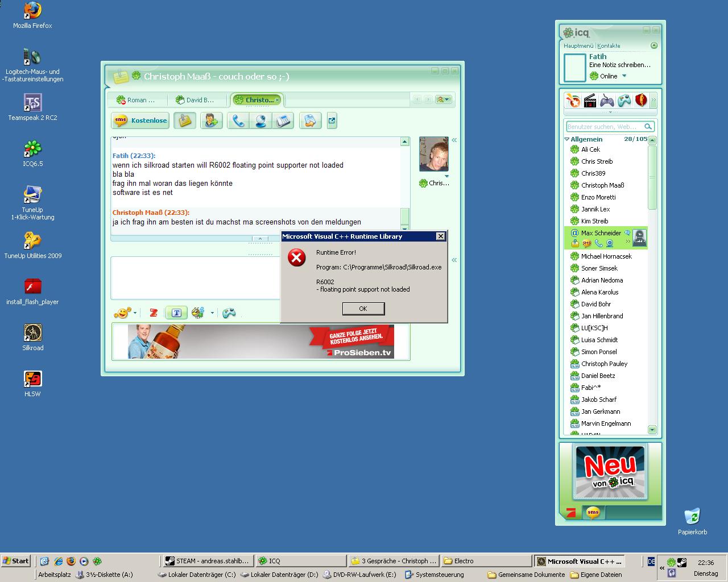728x582 pixels.
Task: Open the Online status dropdown arrow
Action: (x=624, y=76)
